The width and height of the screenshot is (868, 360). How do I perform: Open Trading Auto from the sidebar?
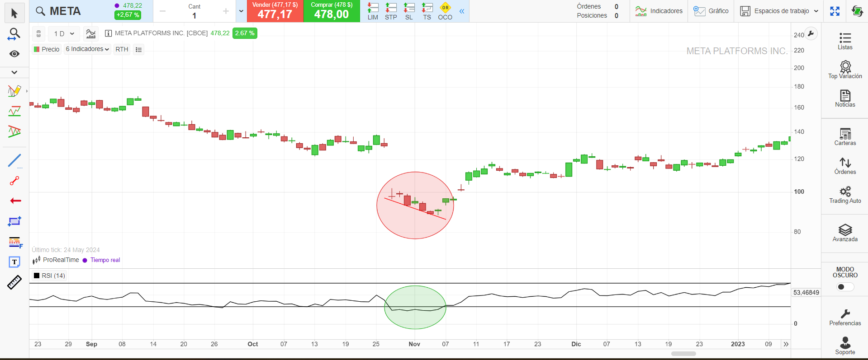click(845, 195)
